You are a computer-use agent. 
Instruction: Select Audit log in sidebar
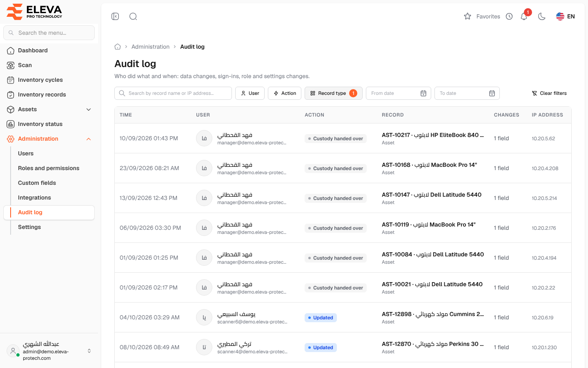49,212
